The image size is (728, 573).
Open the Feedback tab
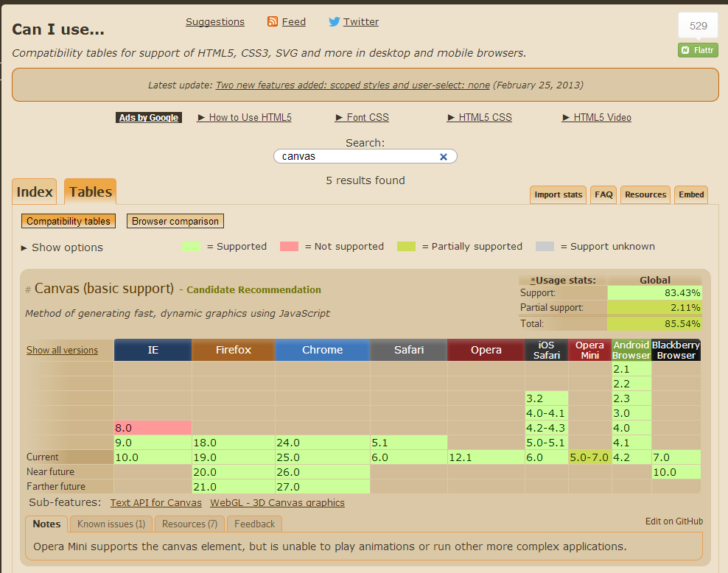pyautogui.click(x=254, y=524)
